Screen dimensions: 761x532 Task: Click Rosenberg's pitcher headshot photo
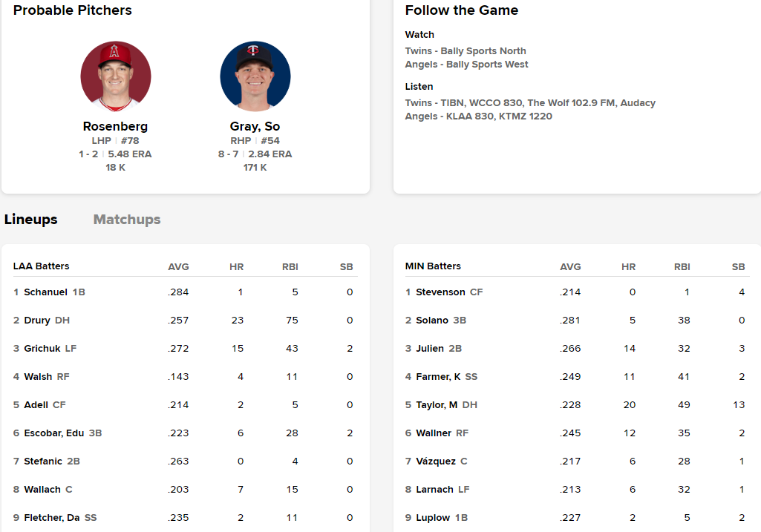point(116,76)
